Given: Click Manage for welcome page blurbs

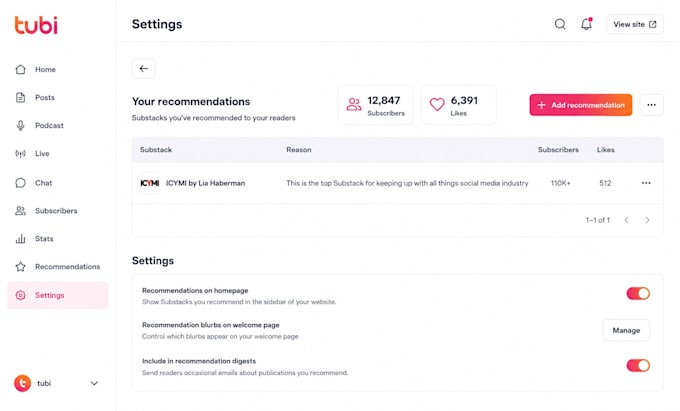Looking at the screenshot, I should (x=626, y=330).
